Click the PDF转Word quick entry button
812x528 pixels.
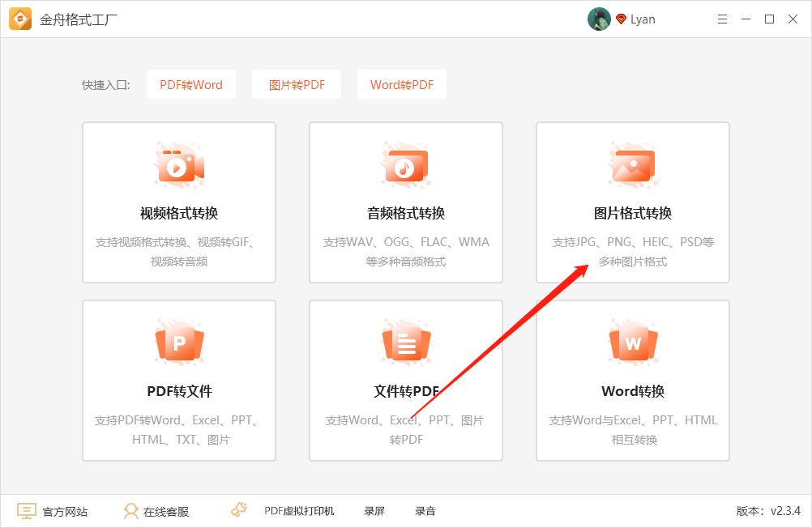pyautogui.click(x=190, y=84)
